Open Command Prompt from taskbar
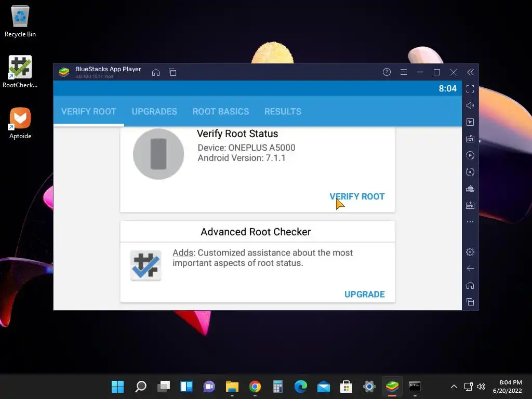 click(415, 387)
